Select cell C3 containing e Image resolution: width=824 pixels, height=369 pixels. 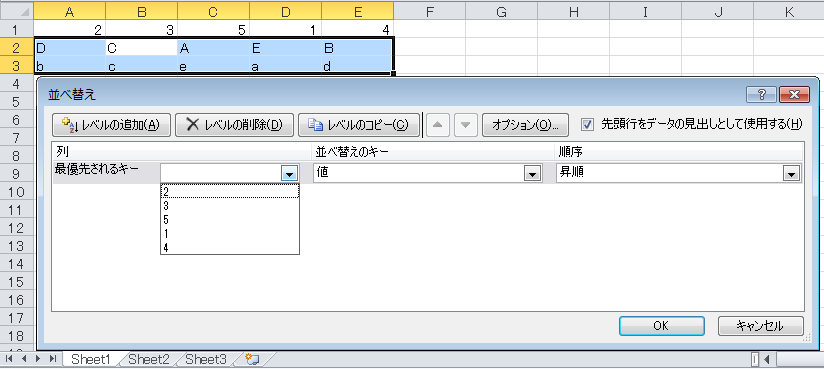click(x=213, y=66)
